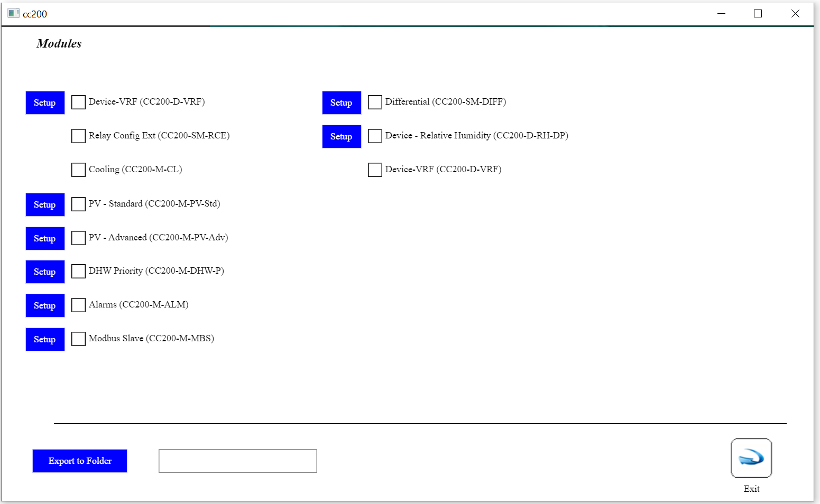Open Setup for DHW Priority module

tap(45, 272)
